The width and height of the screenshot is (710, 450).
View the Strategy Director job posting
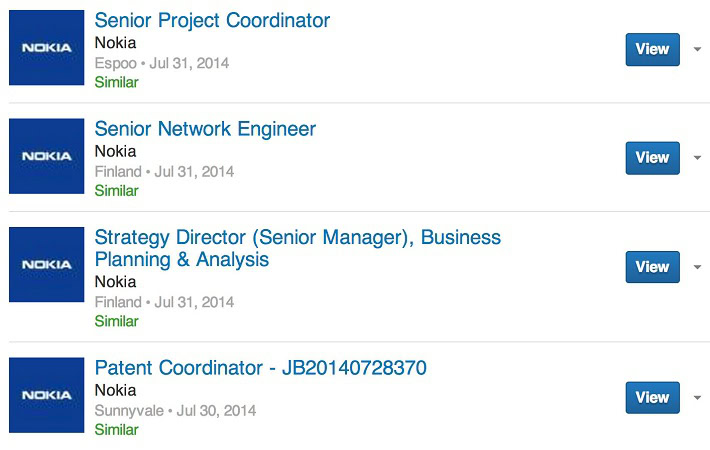[x=652, y=267]
